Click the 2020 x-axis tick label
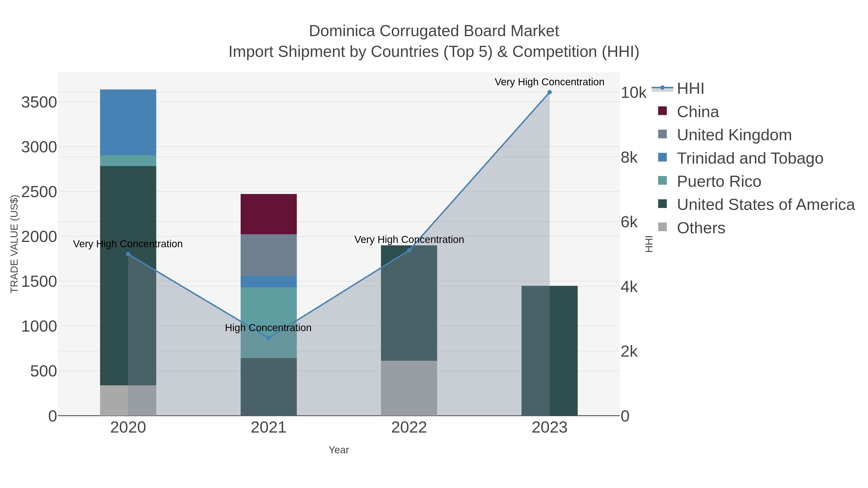Screen dimensions: 868x488 click(128, 428)
